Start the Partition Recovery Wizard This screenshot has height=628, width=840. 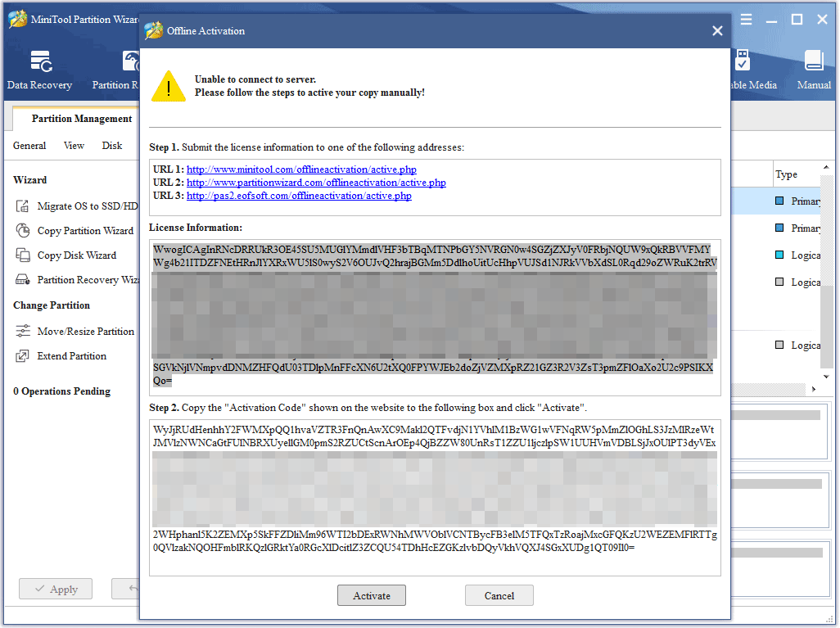78,280
